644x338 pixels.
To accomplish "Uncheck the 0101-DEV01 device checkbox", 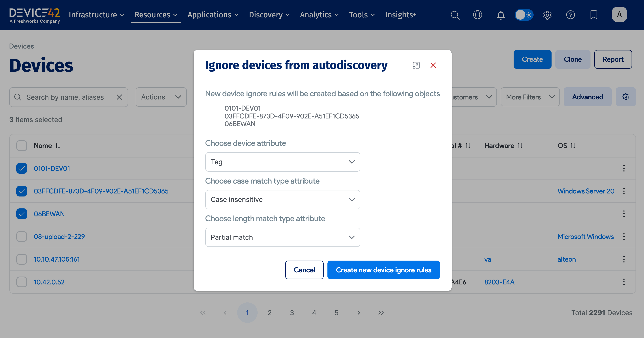I will pyautogui.click(x=21, y=168).
